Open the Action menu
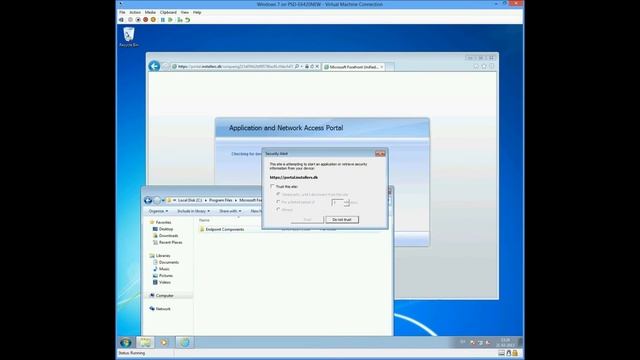 click(x=135, y=13)
